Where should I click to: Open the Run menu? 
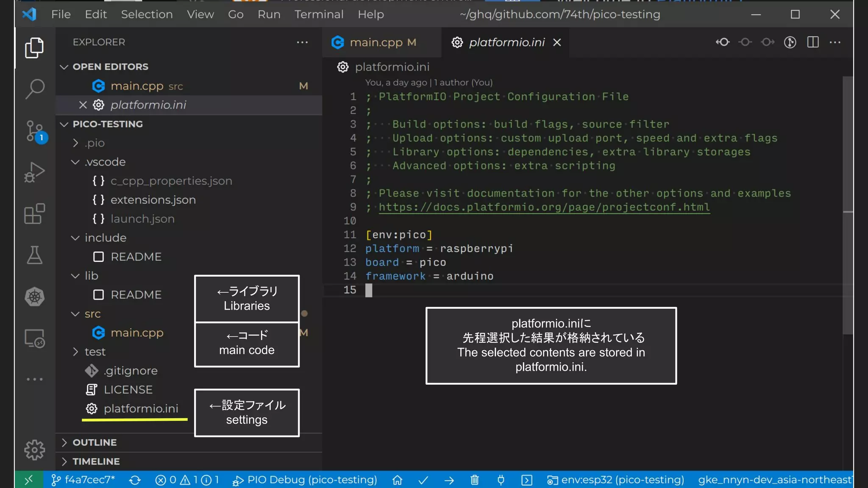pyautogui.click(x=269, y=14)
